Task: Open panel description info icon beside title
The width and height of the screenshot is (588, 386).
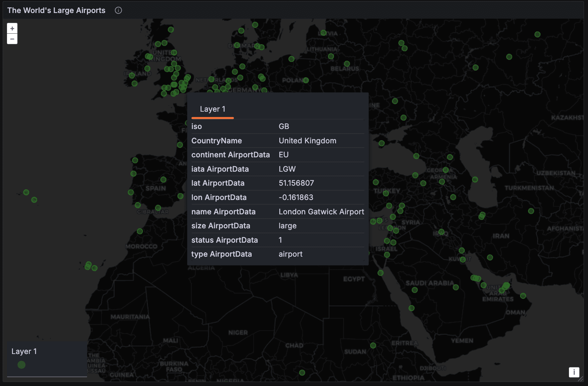Action: tap(118, 10)
